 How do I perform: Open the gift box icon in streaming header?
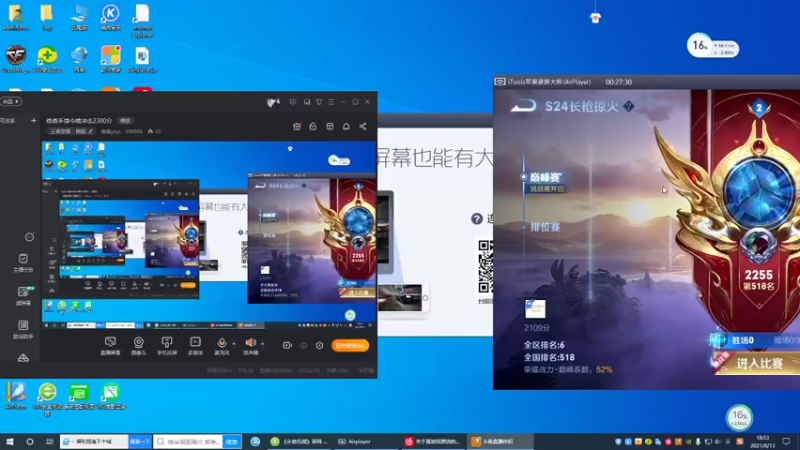[296, 126]
